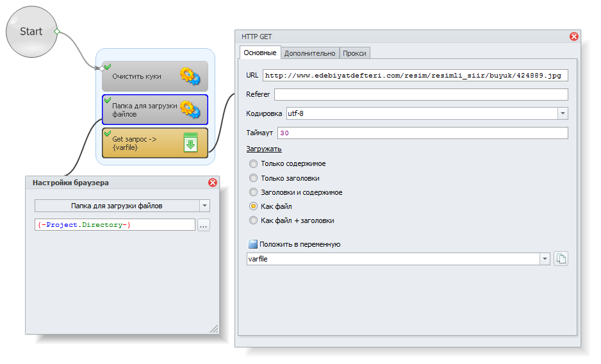Switch to the Дополнительно tab
Viewport: 601px width, 364px height.
point(309,53)
